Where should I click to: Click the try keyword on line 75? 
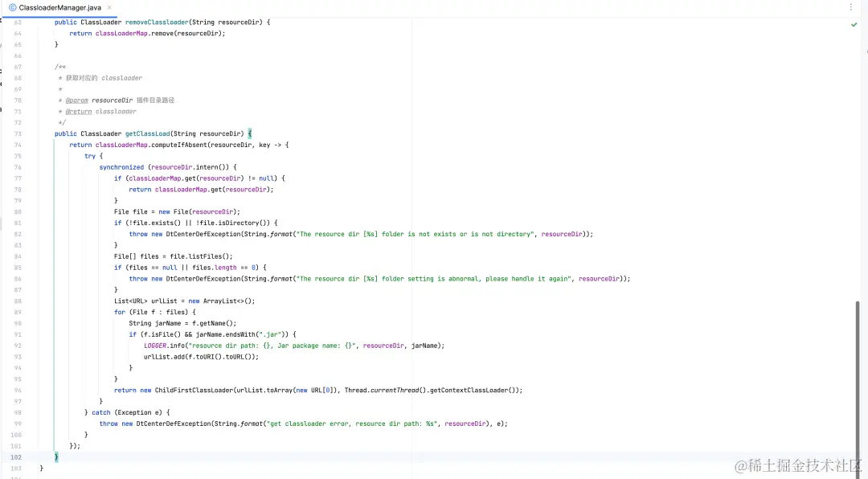click(90, 156)
